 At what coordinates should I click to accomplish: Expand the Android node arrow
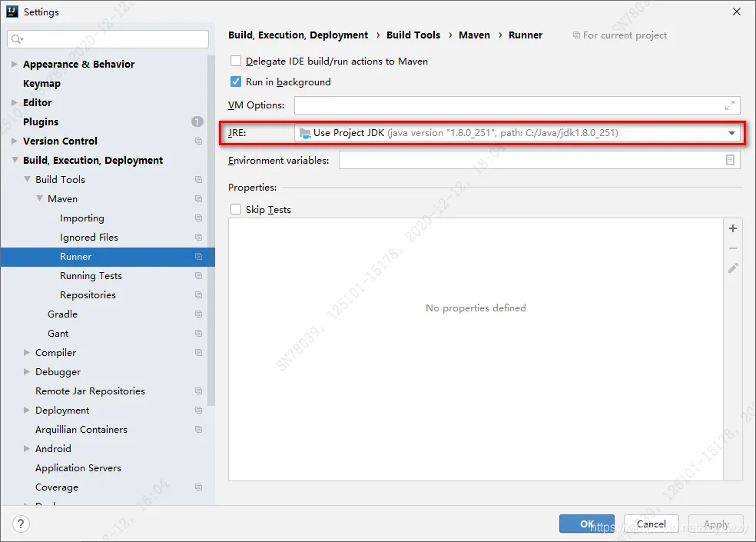[27, 448]
